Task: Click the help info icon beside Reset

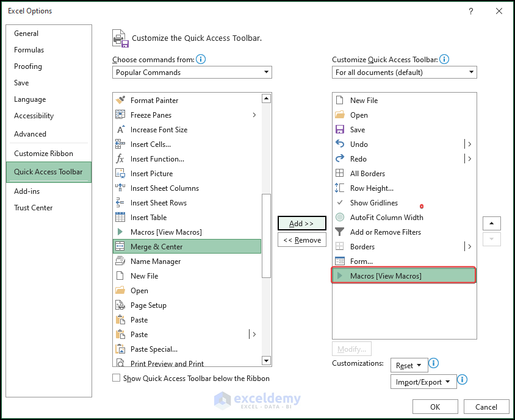Action: (434, 363)
